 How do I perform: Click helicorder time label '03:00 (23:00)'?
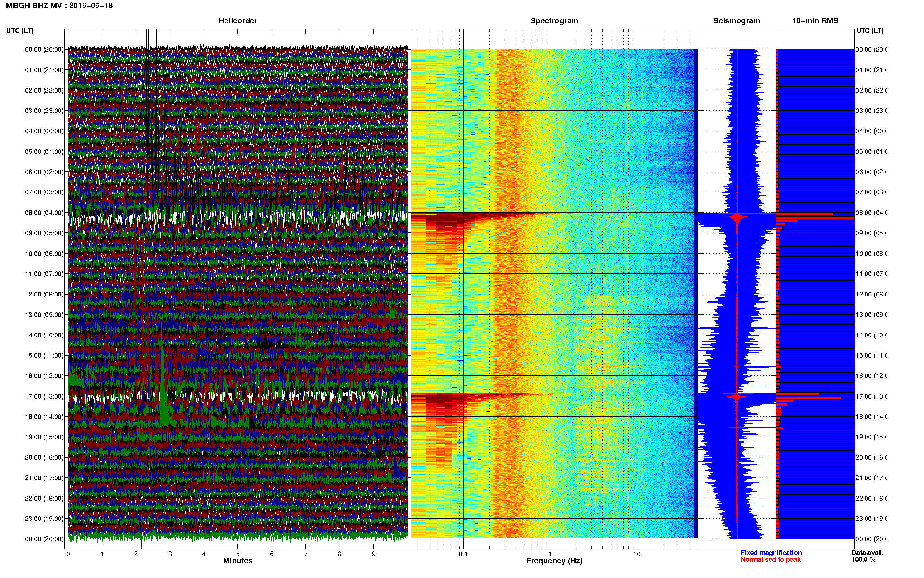coord(44,111)
